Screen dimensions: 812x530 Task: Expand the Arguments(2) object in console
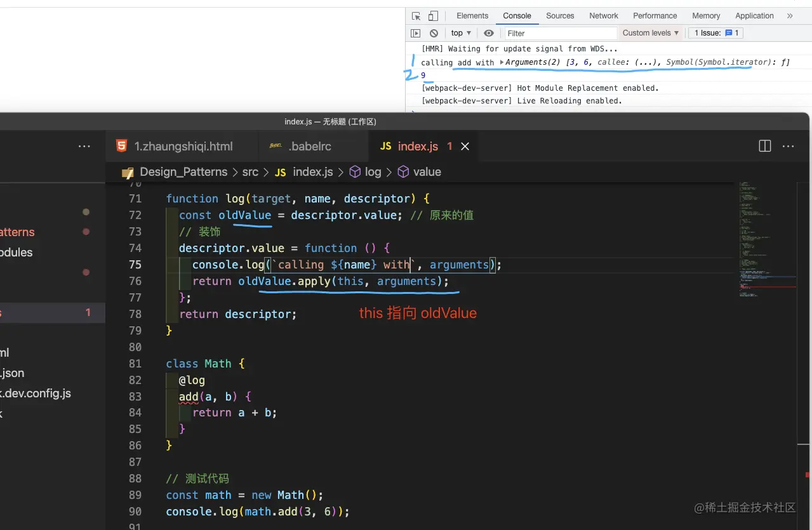point(502,62)
